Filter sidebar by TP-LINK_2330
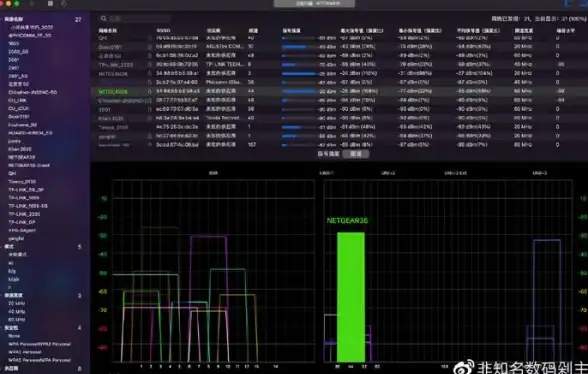The height and width of the screenshot is (374, 588). coord(24,214)
